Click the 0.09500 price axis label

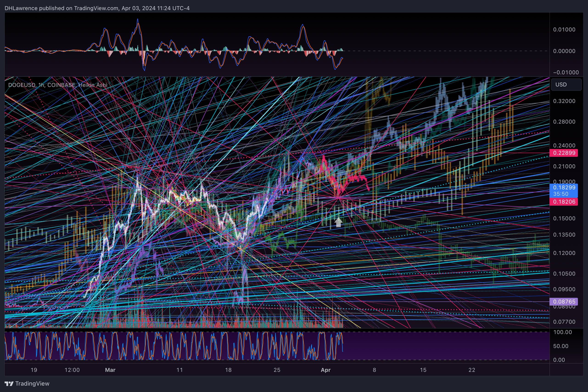(564, 289)
